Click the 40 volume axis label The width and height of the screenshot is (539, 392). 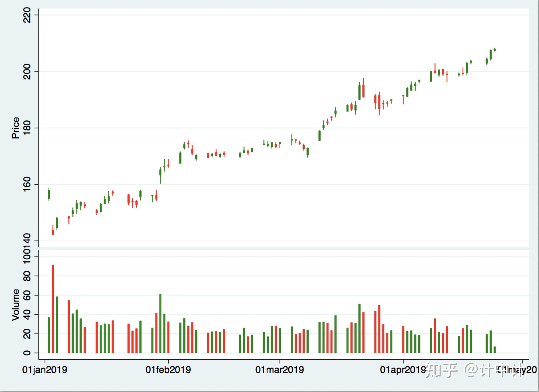pos(27,314)
